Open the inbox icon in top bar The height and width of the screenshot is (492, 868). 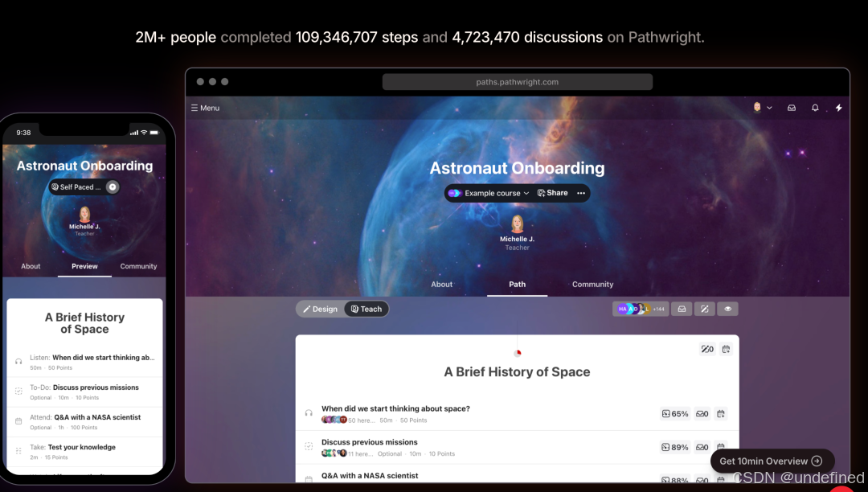(x=792, y=108)
